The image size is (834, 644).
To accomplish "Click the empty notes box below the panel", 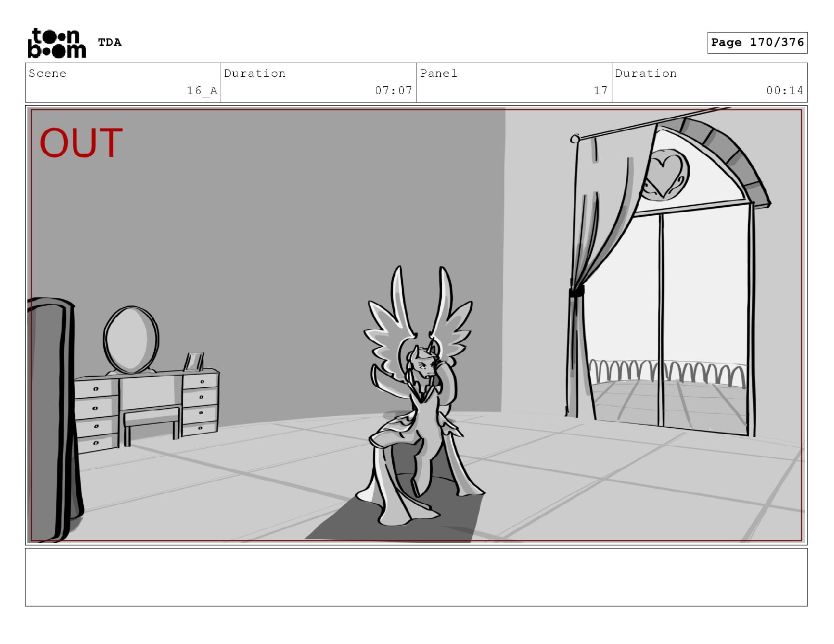I will point(416,577).
